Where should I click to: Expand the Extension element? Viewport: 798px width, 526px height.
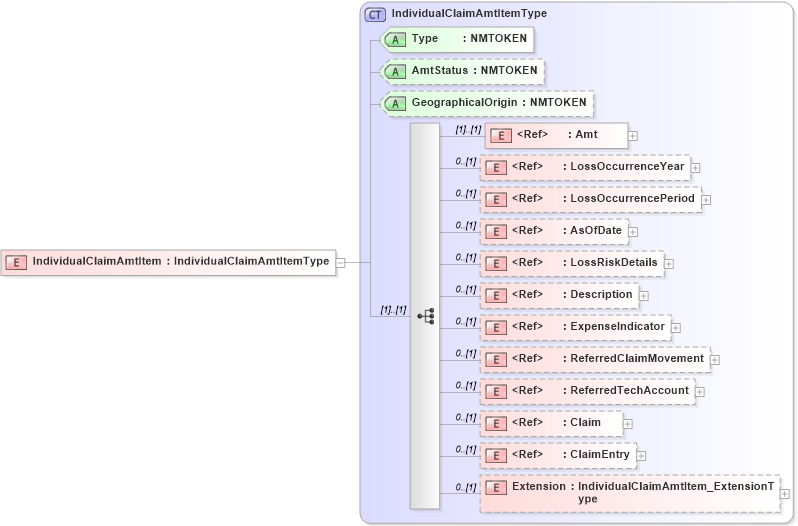point(785,494)
